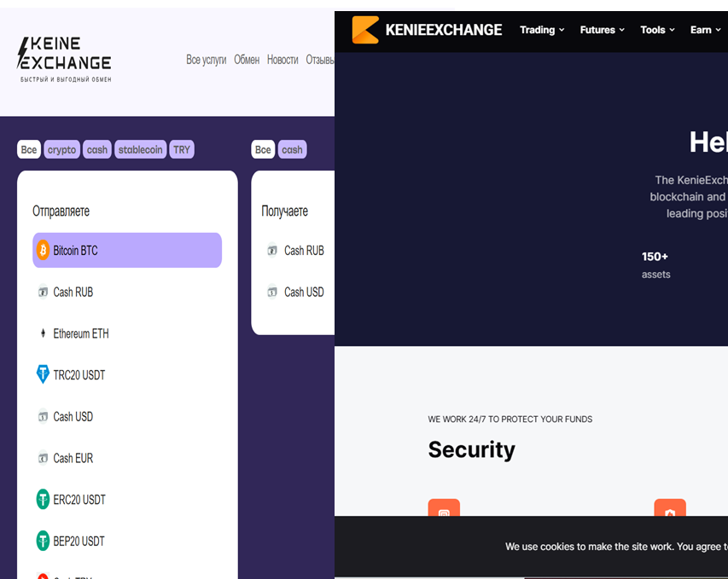Screen dimensions: 728x579
Task: Click the first orange Security feature icon
Action: [444, 507]
